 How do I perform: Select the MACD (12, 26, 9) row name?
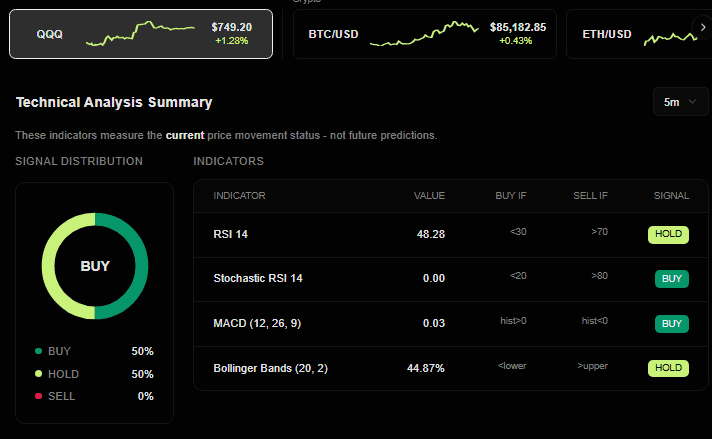click(257, 323)
